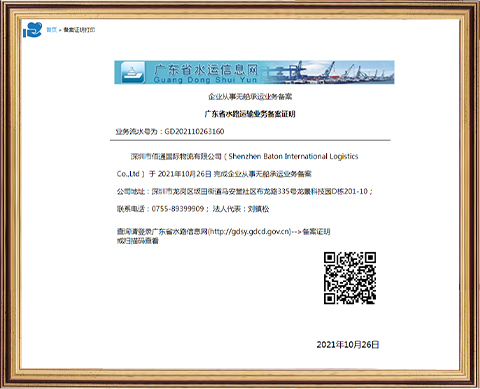The height and width of the screenshot is (389, 480).
Task: Click the 或扫描码查看 text line
Action: point(138,241)
